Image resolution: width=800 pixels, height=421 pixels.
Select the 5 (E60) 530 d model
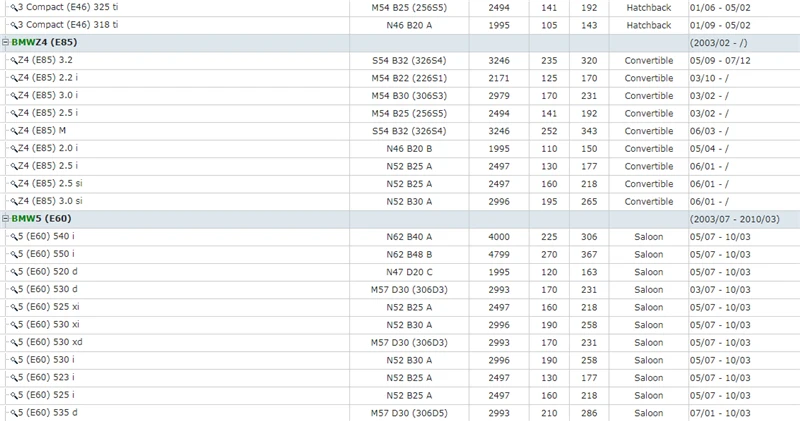(x=47, y=289)
